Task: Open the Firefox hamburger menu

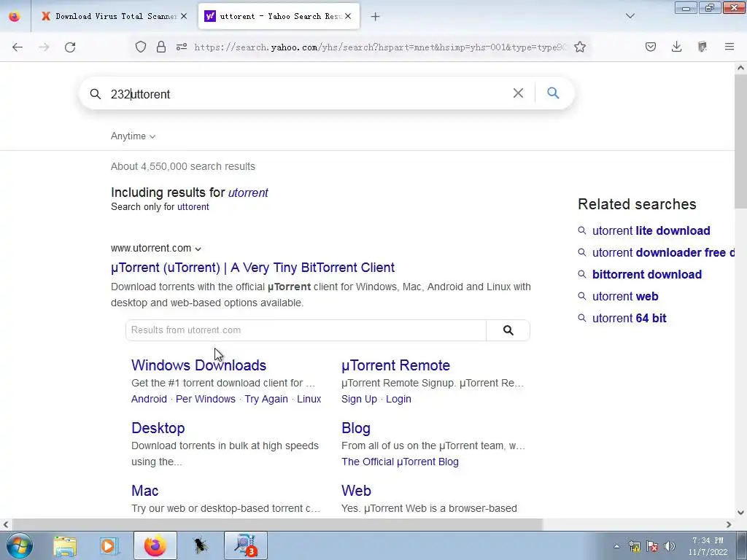Action: click(x=729, y=47)
